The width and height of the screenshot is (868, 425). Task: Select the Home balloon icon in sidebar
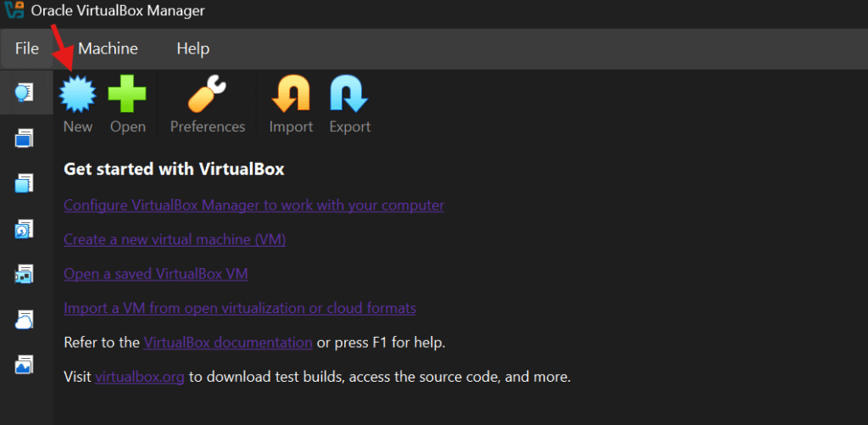click(x=25, y=92)
